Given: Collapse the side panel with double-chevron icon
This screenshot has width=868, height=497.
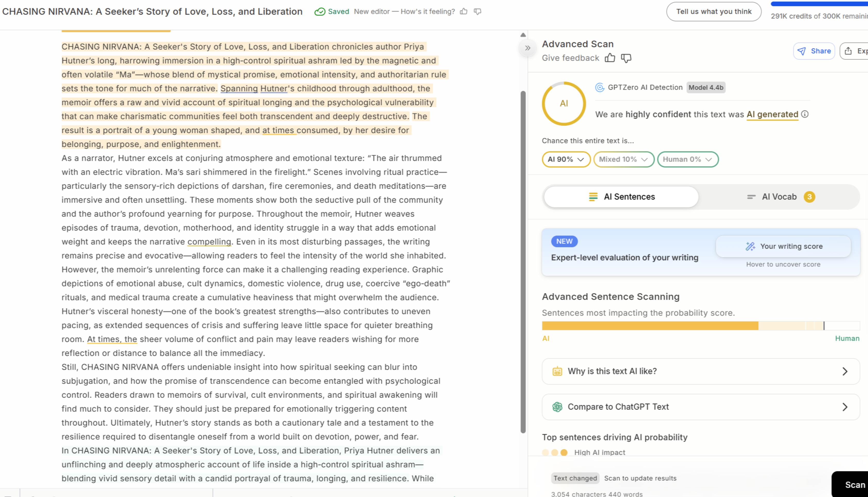Looking at the screenshot, I should tap(527, 48).
